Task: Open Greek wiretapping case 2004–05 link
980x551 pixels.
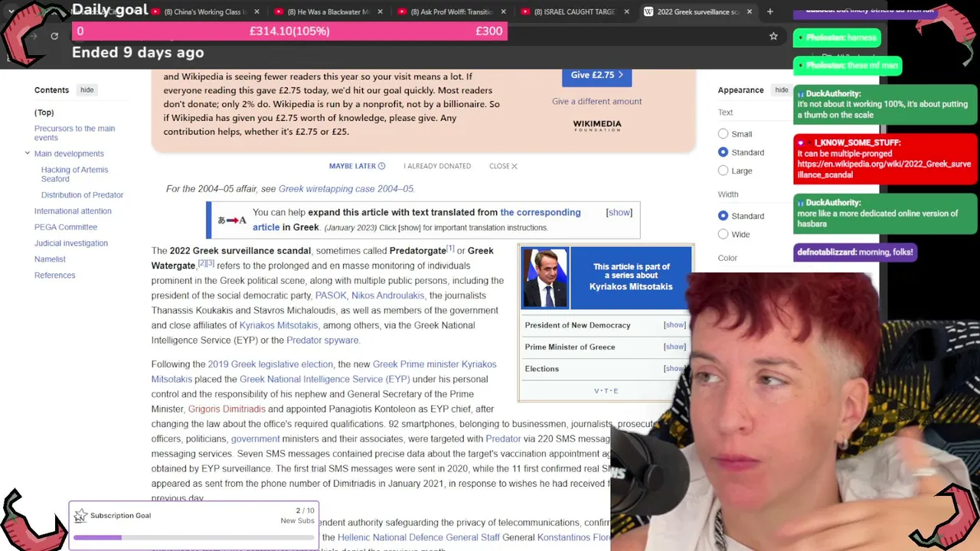Action: point(345,189)
